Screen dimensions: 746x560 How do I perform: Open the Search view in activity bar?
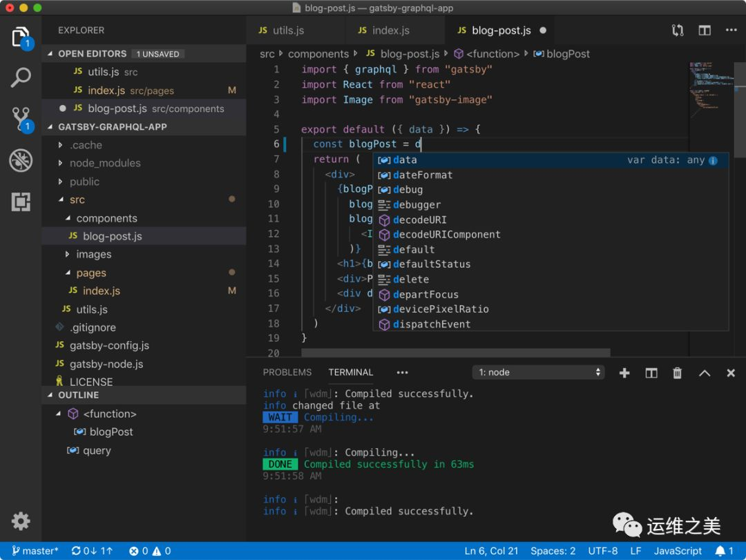(x=21, y=77)
